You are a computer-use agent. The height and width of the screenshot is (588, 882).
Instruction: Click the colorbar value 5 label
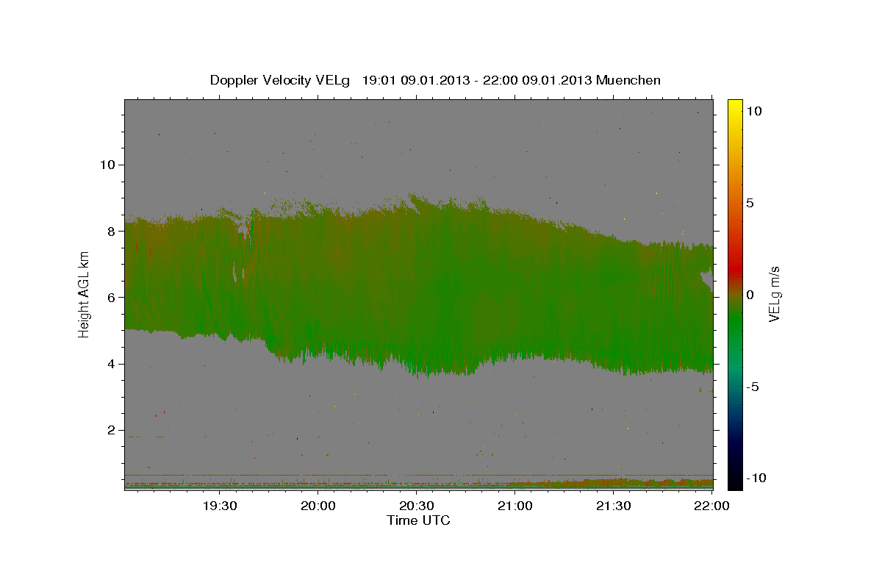click(x=751, y=202)
